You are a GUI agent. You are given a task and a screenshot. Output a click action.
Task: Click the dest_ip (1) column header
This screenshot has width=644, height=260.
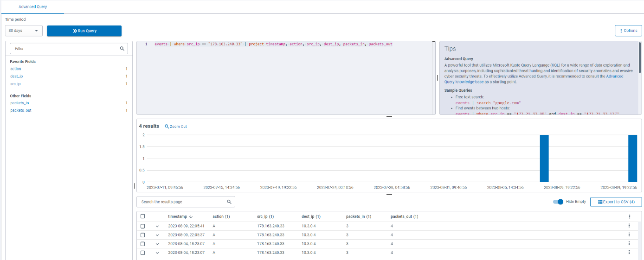pos(311,216)
